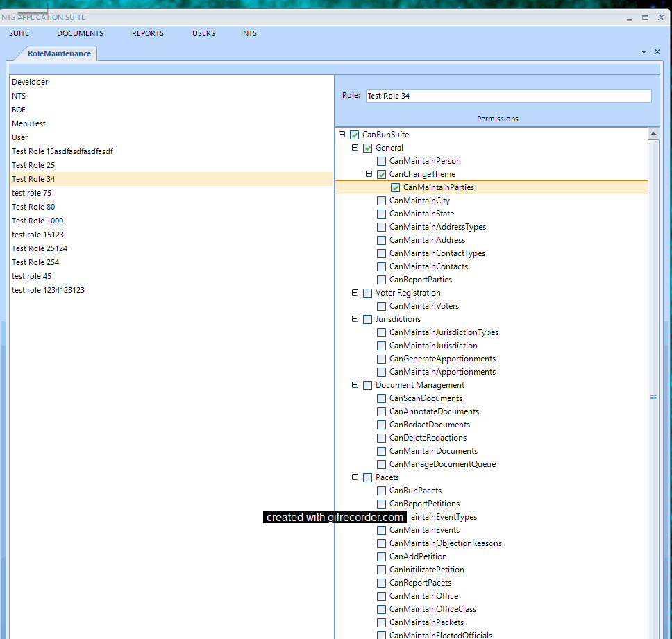
Task: Check the Voter Registration group checkbox
Action: pos(367,293)
